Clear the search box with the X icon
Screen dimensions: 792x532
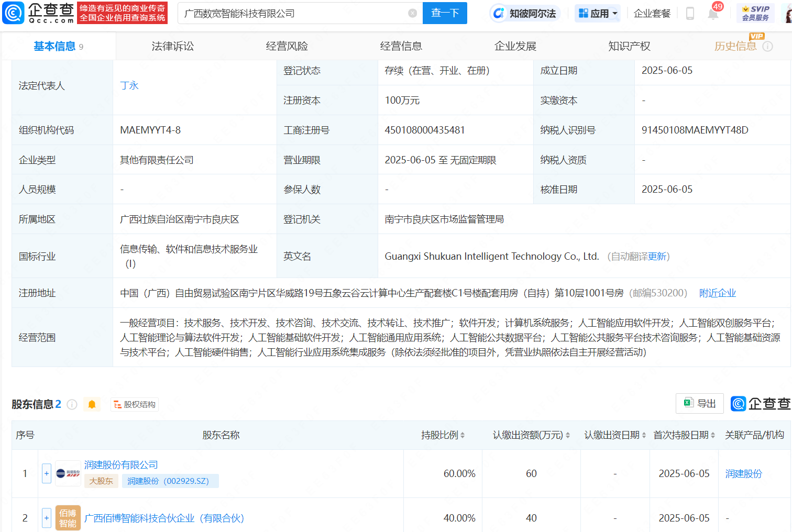pos(413,13)
